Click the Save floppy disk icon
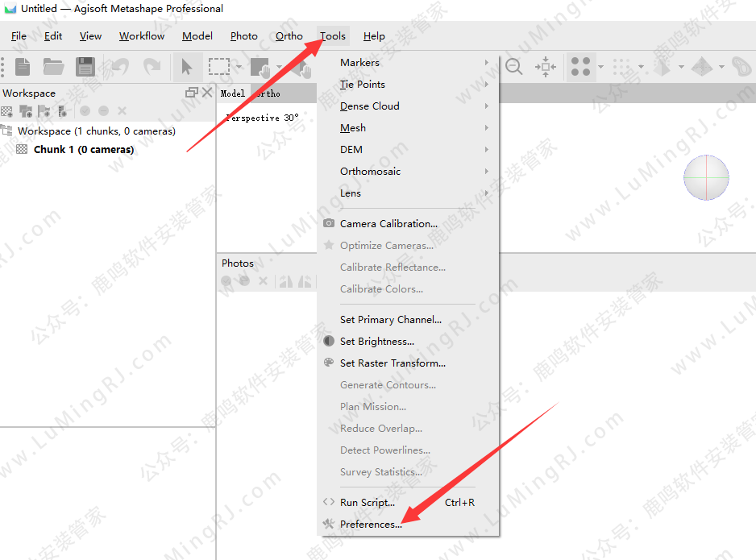The width and height of the screenshot is (756, 560). pyautogui.click(x=85, y=67)
